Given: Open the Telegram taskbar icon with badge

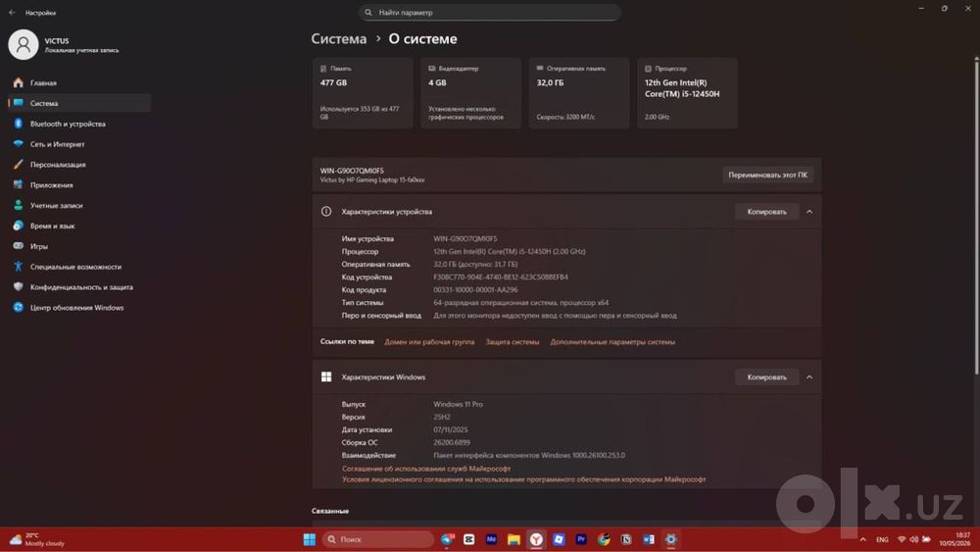Looking at the screenshot, I should pyautogui.click(x=448, y=539).
